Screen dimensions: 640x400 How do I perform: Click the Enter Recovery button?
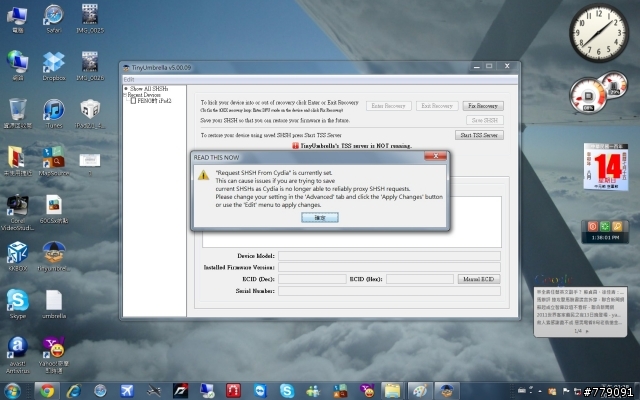pos(389,106)
